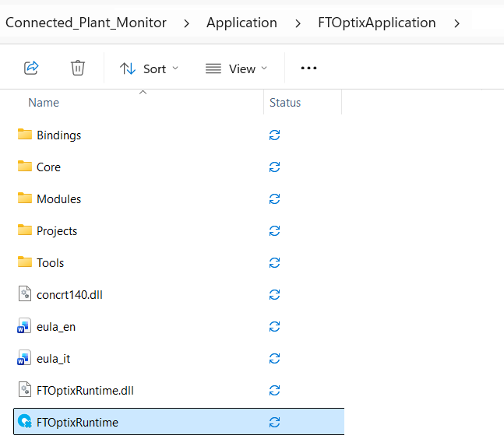Select the Tools folder name
The height and width of the screenshot is (439, 504).
click(50, 263)
